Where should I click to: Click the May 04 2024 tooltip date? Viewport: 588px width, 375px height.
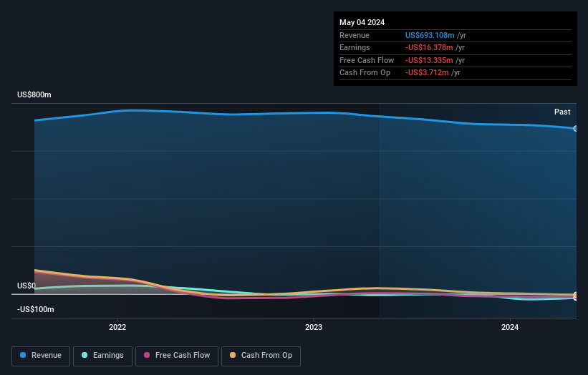(x=362, y=22)
